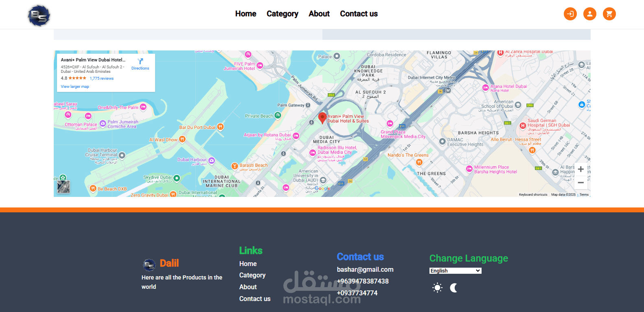The width and height of the screenshot is (644, 312).
Task: Switch to light mode sun icon
Action: (x=438, y=288)
